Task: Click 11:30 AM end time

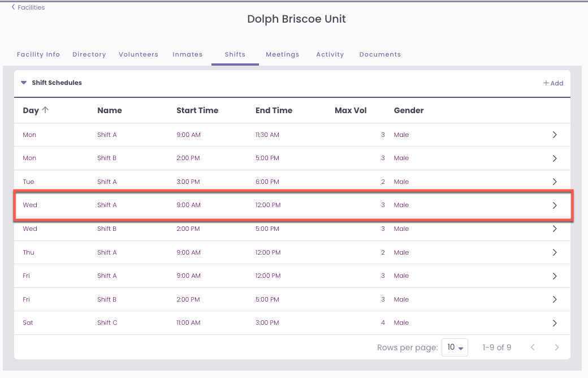Action: pyautogui.click(x=267, y=135)
